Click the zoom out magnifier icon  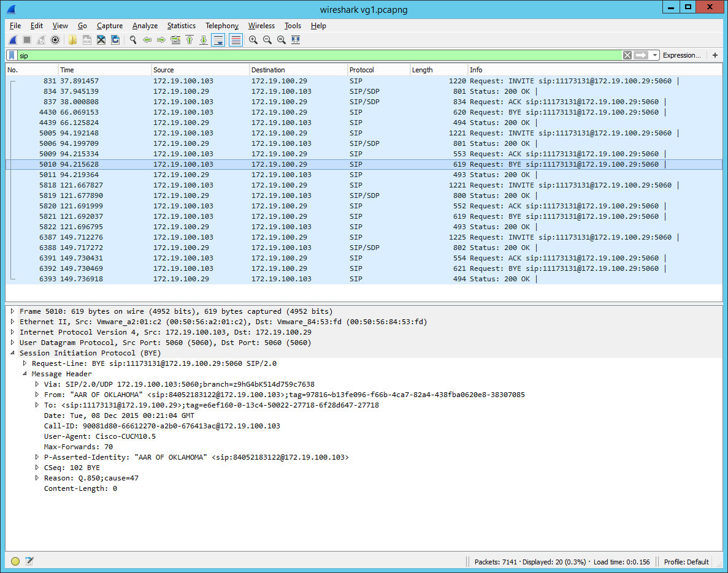pyautogui.click(x=267, y=40)
